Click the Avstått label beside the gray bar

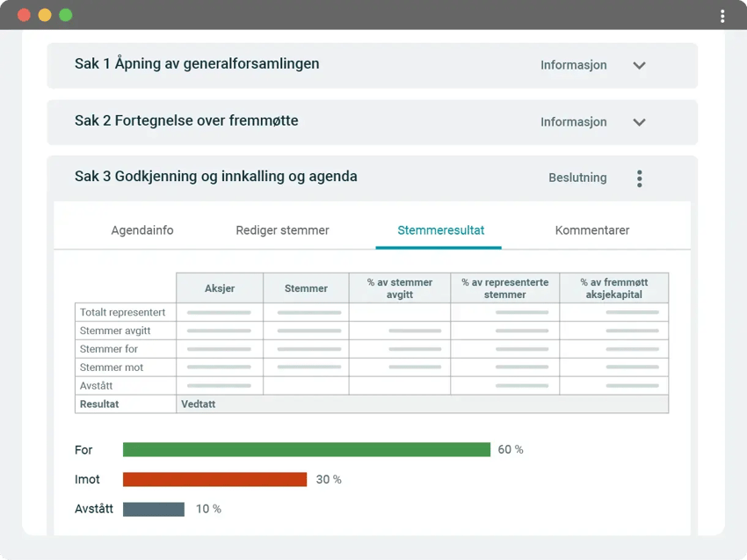(94, 509)
